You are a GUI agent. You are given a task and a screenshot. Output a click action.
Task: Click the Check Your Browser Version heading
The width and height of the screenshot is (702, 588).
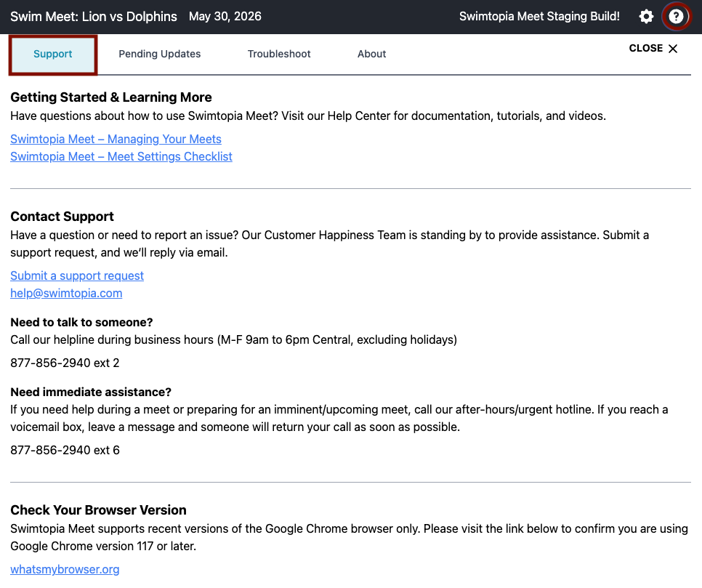pos(99,510)
